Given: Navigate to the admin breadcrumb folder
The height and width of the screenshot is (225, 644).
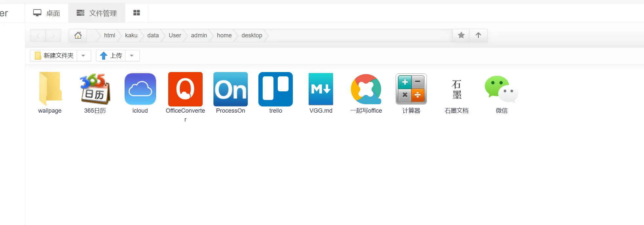Looking at the screenshot, I should (199, 35).
